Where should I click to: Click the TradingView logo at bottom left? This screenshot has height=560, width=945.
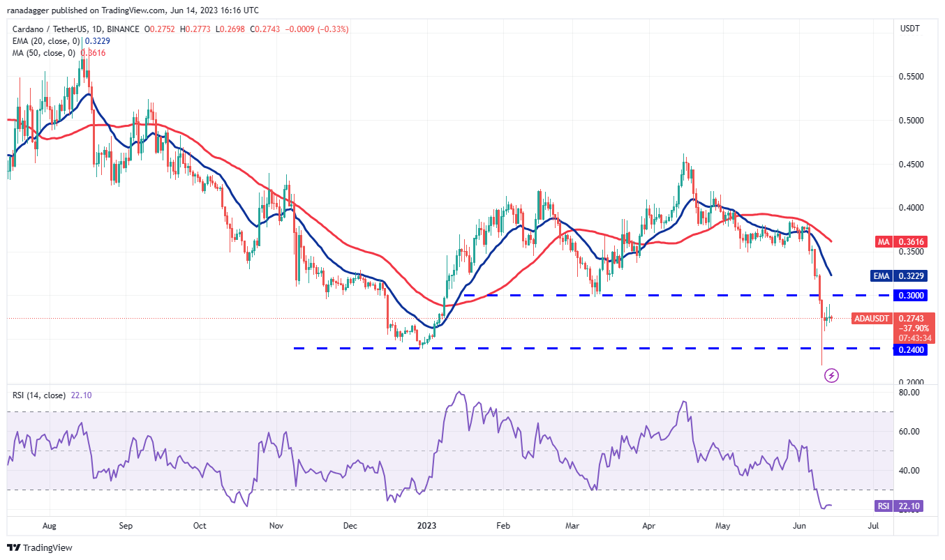(40, 547)
